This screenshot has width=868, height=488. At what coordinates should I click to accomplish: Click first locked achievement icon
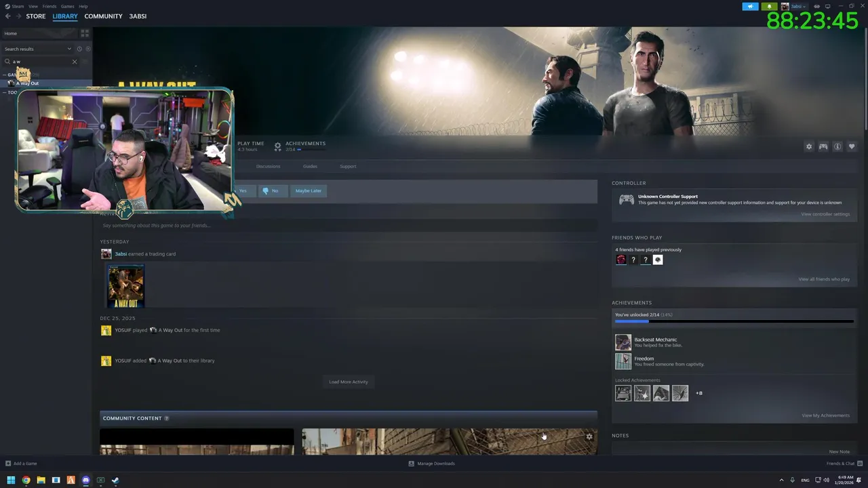pos(623,393)
